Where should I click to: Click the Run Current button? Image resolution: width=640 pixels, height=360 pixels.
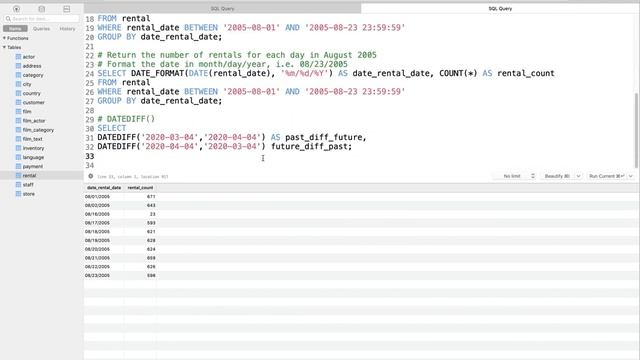click(x=606, y=176)
